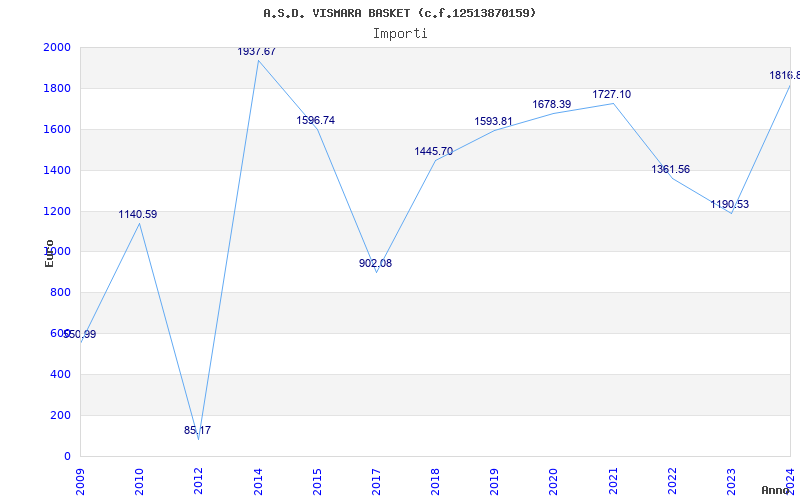Click the x-axis year 2009
This screenshot has height=500, width=800.
[80, 482]
